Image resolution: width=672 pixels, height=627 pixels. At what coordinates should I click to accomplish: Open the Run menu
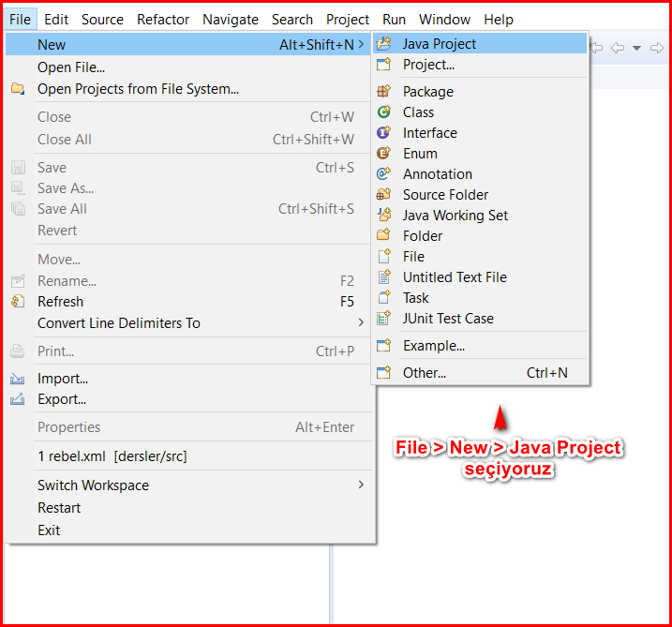click(394, 20)
